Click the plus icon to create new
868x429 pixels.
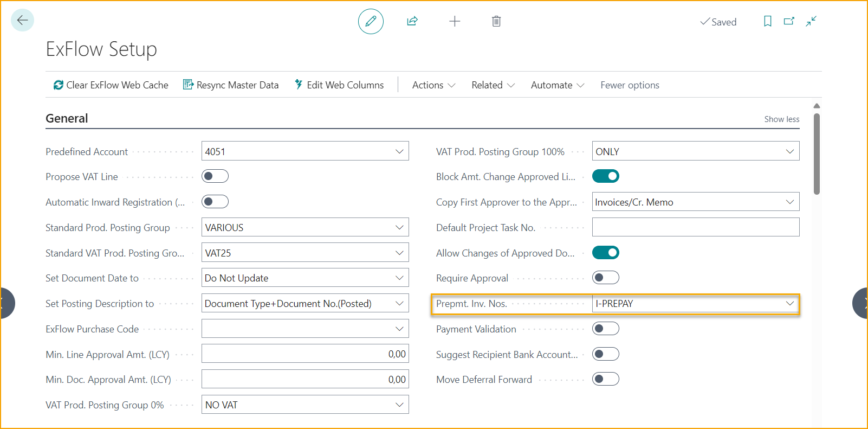(x=455, y=21)
